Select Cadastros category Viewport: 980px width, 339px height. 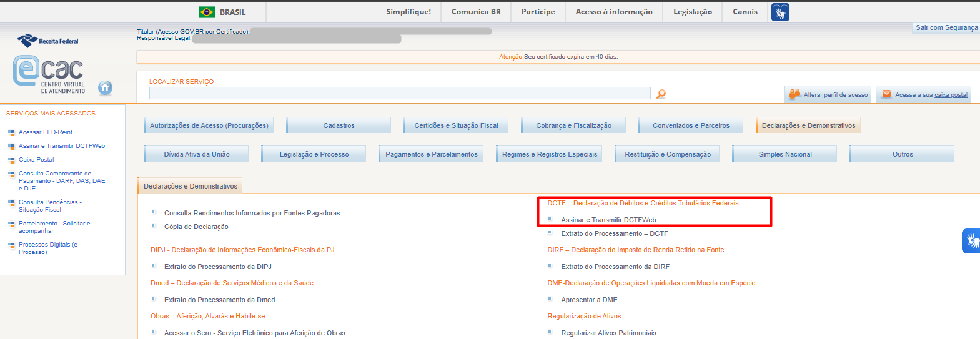pyautogui.click(x=339, y=125)
